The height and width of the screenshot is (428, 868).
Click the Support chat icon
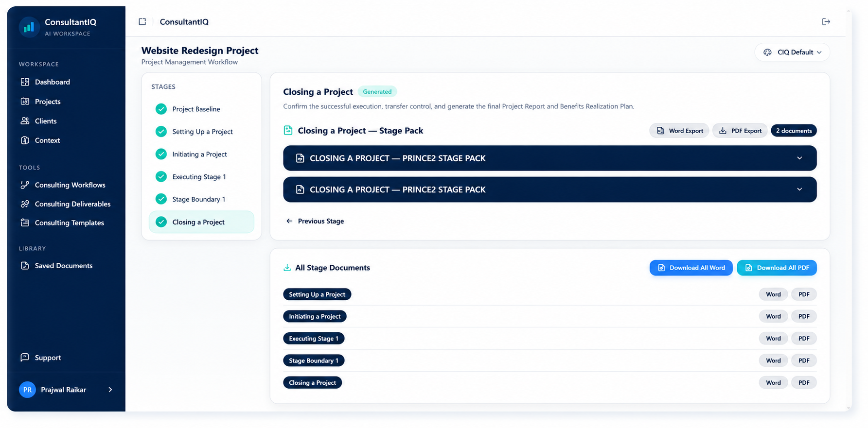pos(25,358)
